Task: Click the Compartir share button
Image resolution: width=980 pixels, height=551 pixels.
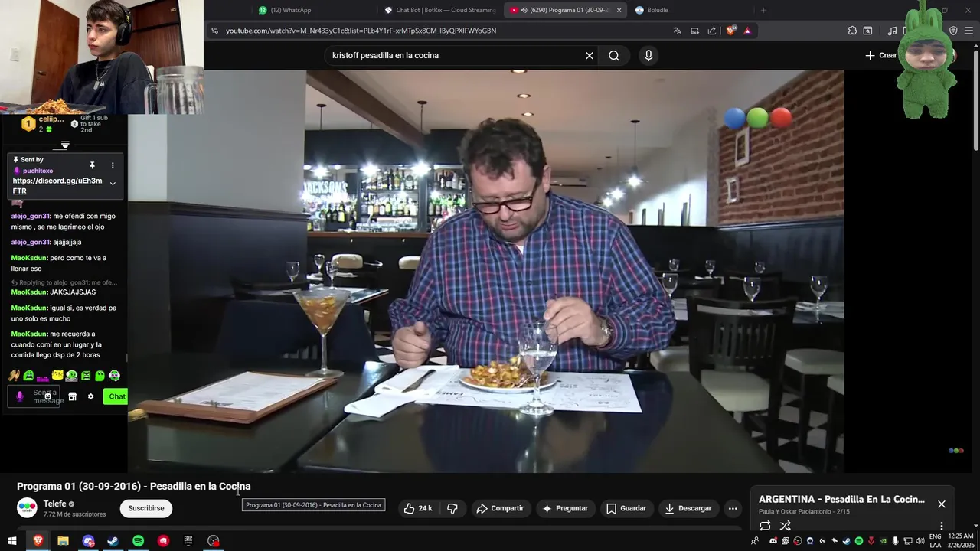Action: point(499,508)
